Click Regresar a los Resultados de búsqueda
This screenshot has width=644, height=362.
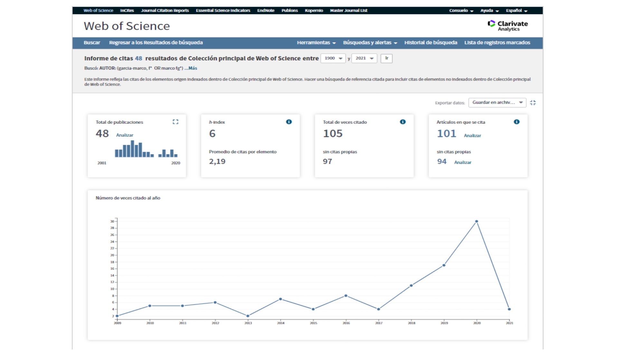coord(156,43)
